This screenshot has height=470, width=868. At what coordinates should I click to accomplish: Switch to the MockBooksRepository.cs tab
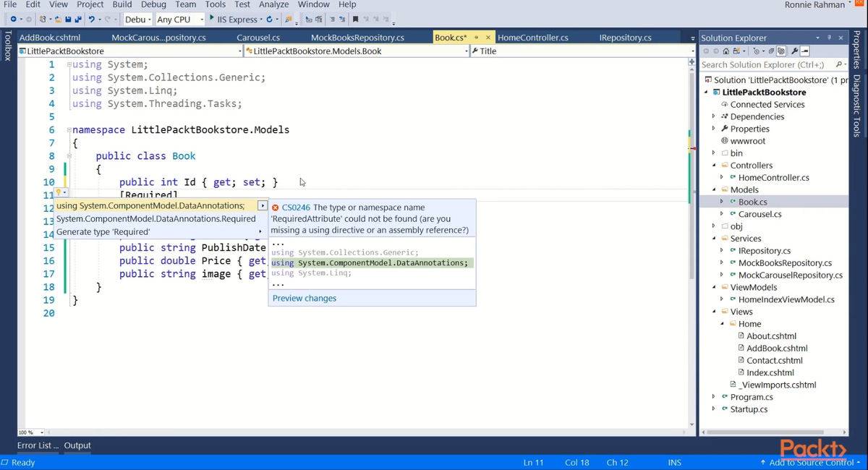357,38
